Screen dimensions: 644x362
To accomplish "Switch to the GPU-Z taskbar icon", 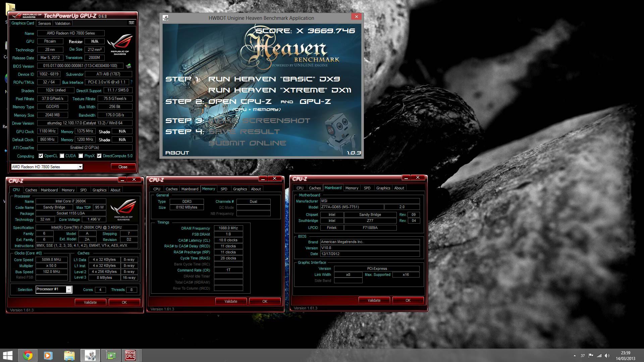I will (111, 355).
